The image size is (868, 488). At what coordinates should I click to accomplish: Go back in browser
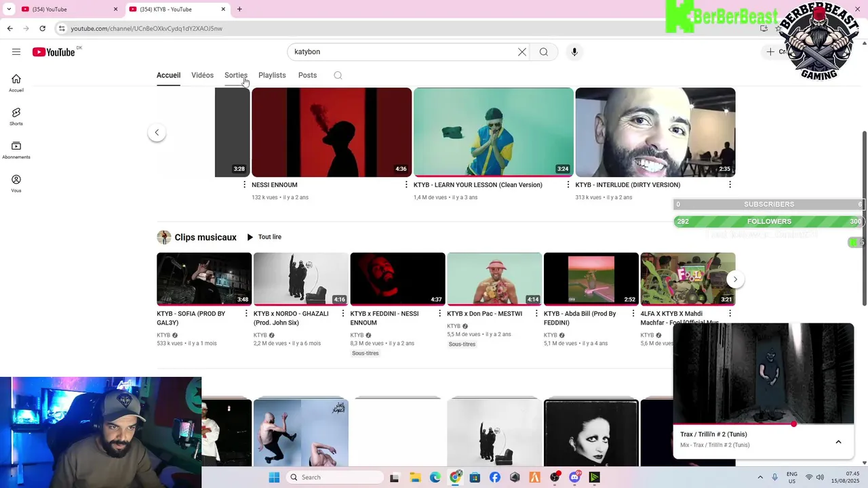9,28
